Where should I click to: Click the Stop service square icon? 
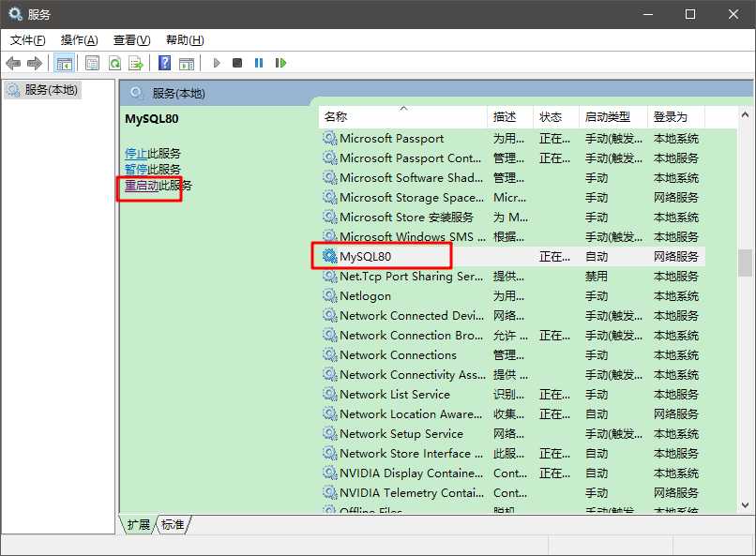coord(236,63)
